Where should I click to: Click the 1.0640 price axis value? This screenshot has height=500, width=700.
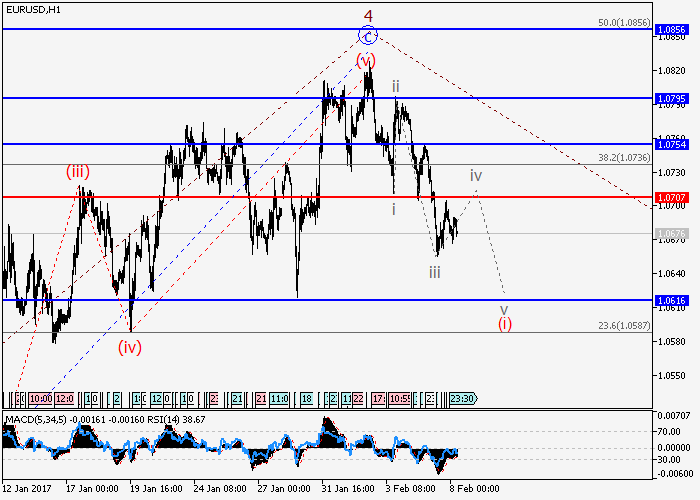tap(671, 274)
